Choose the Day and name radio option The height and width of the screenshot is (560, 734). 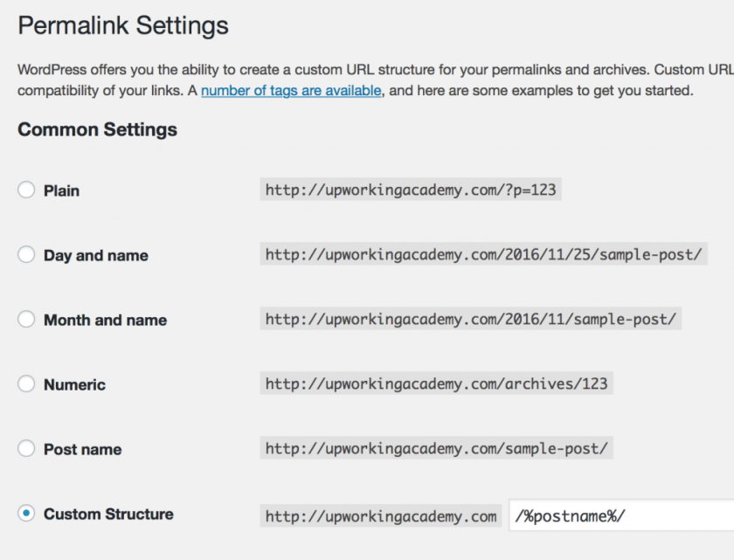26,254
